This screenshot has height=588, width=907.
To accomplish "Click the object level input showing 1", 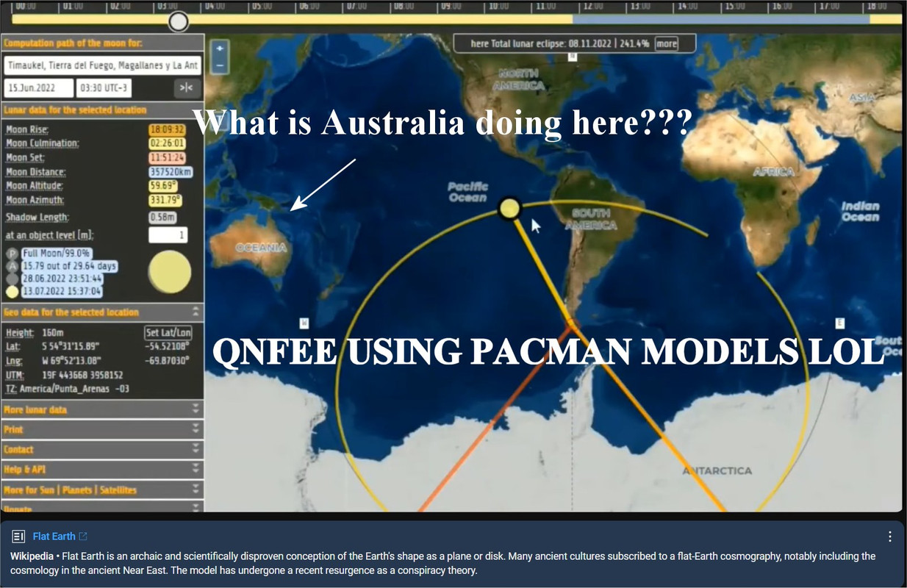I will (x=168, y=235).
